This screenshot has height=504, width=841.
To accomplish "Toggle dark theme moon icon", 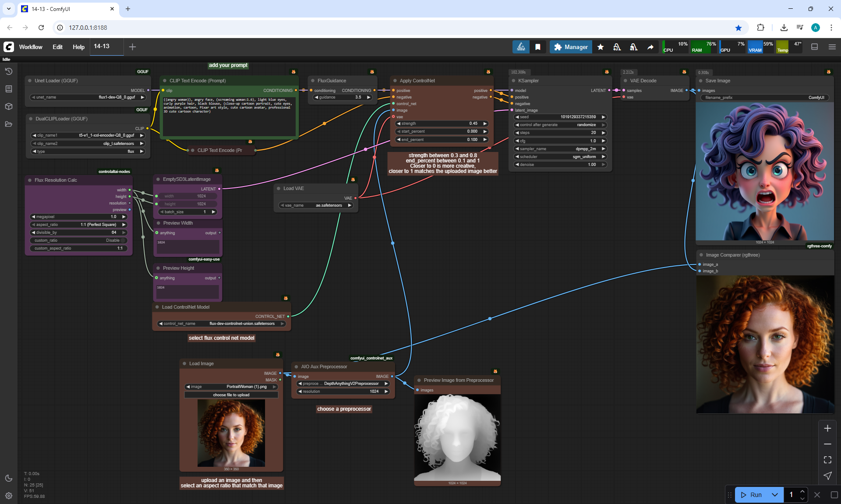I will click(8, 478).
